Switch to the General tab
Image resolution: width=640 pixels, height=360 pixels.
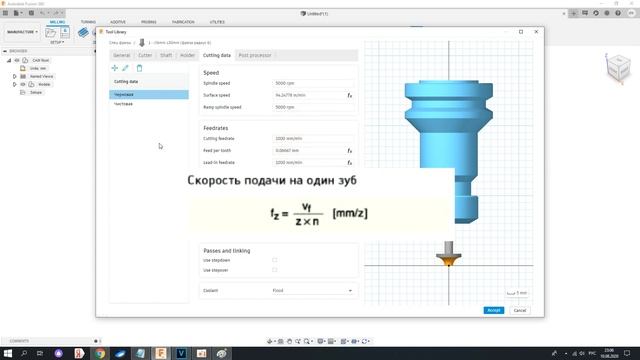[x=122, y=55]
